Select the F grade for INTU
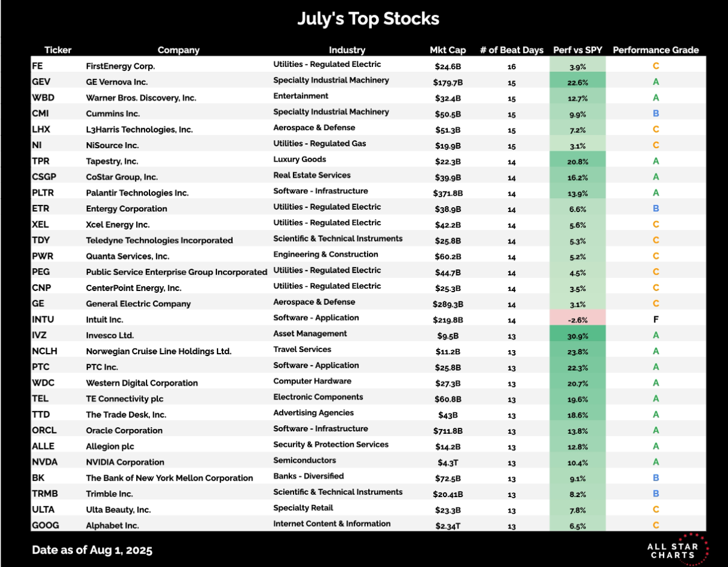Image resolution: width=728 pixels, height=567 pixels. [656, 319]
